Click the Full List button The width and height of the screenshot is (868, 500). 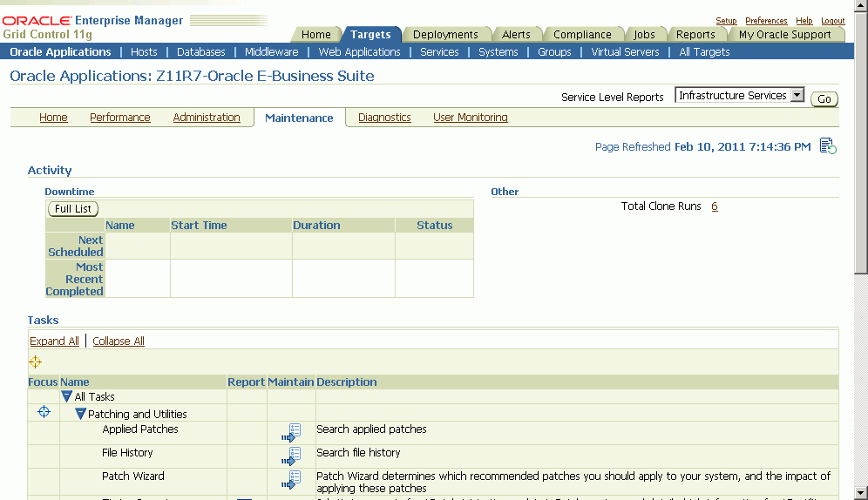click(73, 208)
